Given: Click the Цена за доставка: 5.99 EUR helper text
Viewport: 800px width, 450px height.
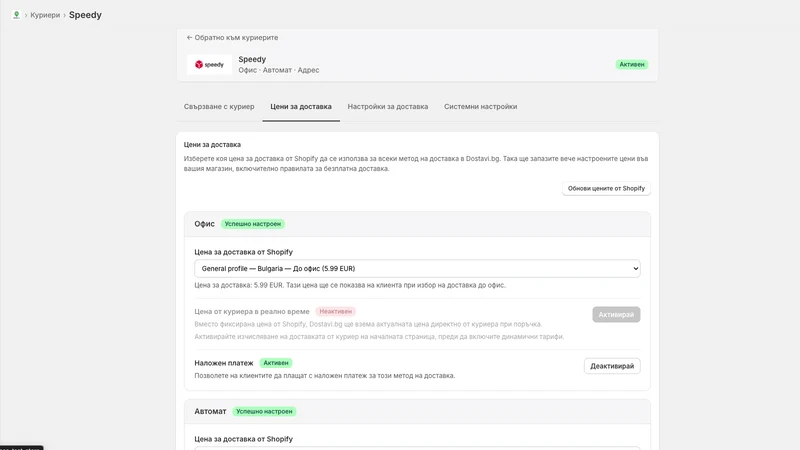Looking at the screenshot, I should coord(350,285).
